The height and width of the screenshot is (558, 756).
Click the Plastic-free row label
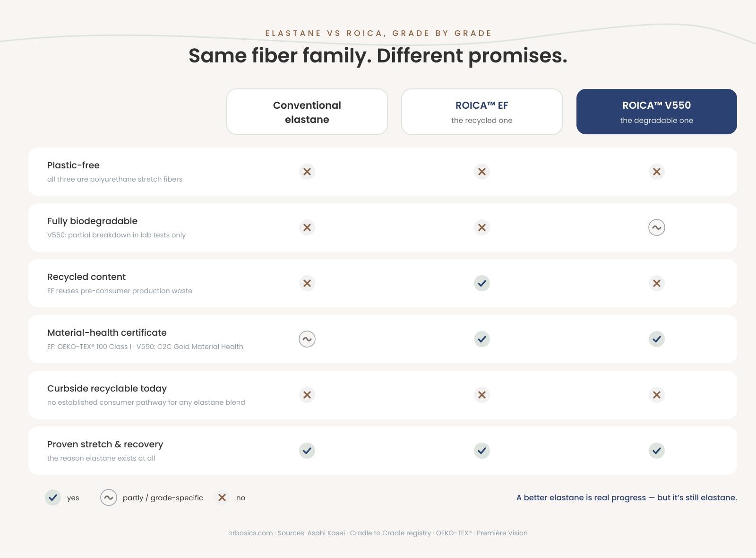73,165
